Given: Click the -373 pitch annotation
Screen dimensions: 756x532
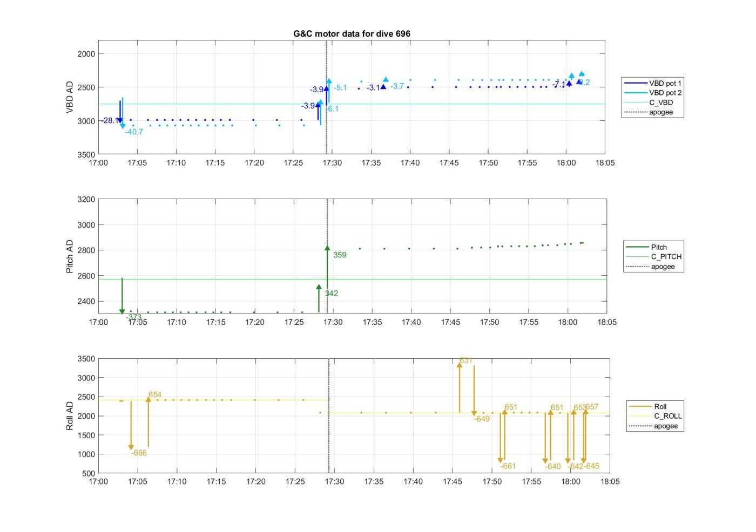Looking at the screenshot, I should [134, 317].
